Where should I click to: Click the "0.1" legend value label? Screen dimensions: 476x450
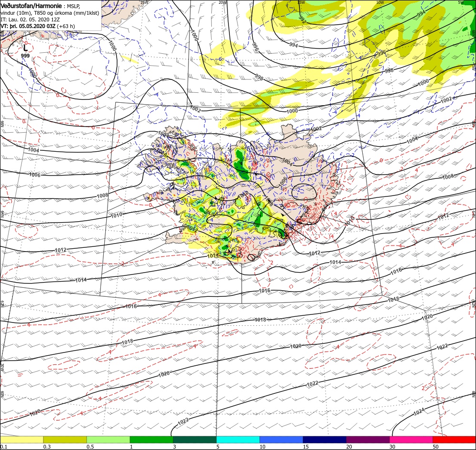click(x=4, y=447)
